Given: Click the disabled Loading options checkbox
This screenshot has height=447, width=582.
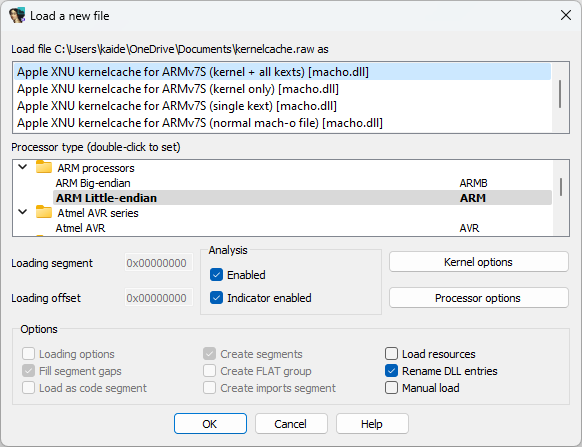Looking at the screenshot, I should (x=29, y=354).
